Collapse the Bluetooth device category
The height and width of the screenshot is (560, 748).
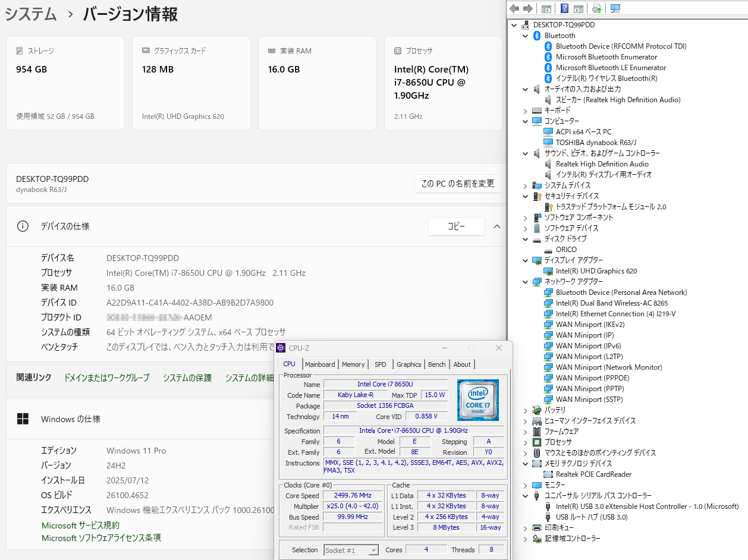click(525, 36)
